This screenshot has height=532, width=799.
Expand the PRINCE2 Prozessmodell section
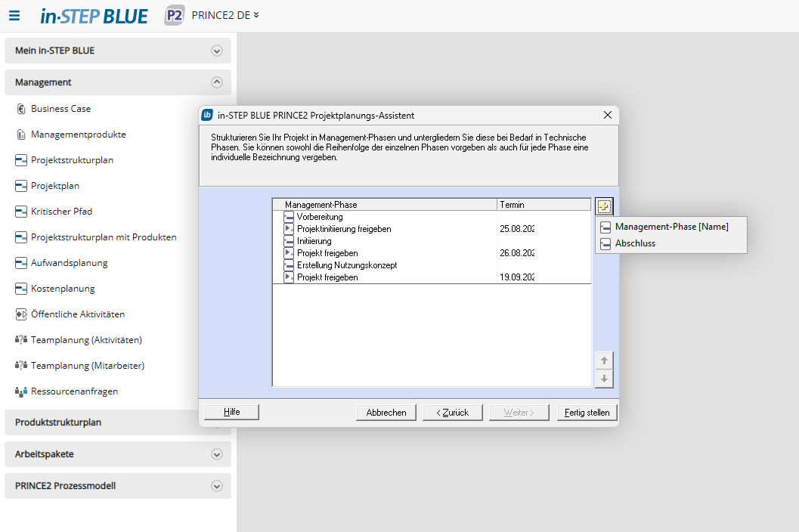tap(217, 487)
